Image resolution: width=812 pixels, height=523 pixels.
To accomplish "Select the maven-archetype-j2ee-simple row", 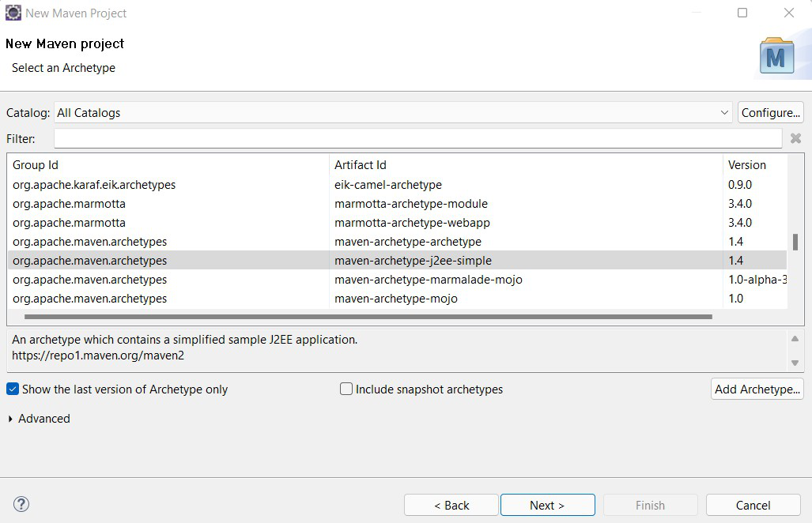I will coord(397,260).
